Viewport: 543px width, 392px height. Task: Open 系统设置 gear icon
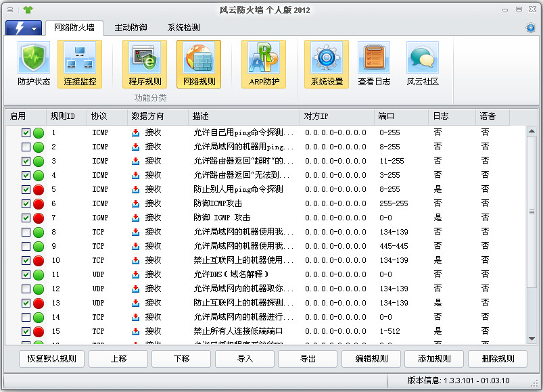(327, 64)
